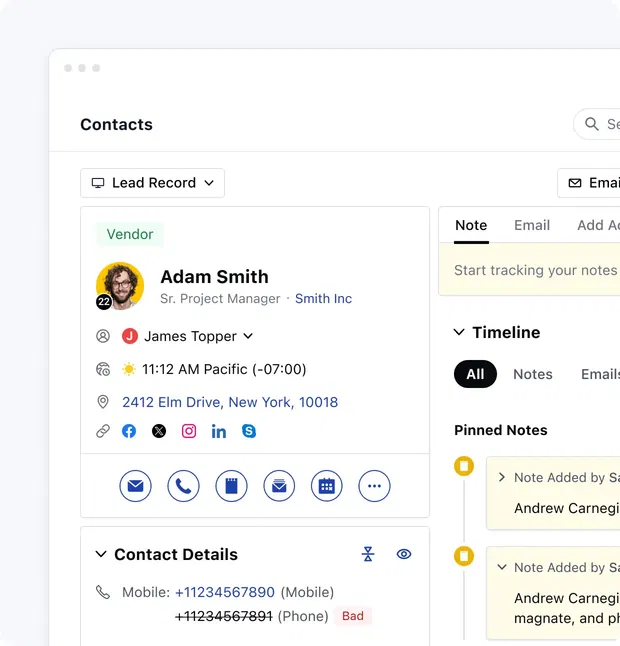
Task: Open the calendar meeting action icon
Action: point(327,486)
